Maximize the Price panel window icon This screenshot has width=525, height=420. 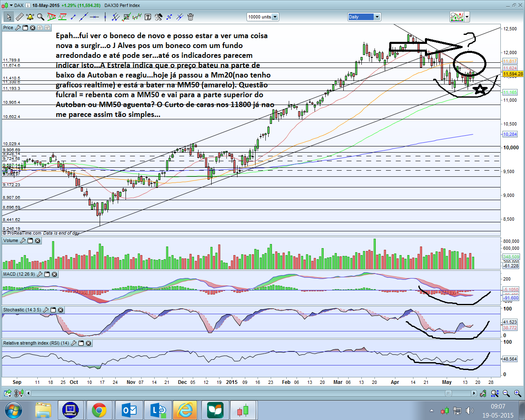click(x=25, y=27)
